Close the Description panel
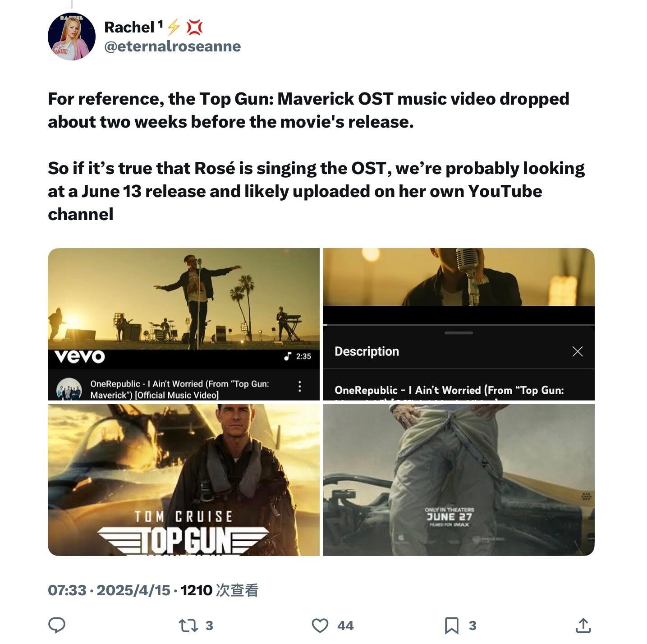This screenshot has height=644, width=647. (578, 351)
